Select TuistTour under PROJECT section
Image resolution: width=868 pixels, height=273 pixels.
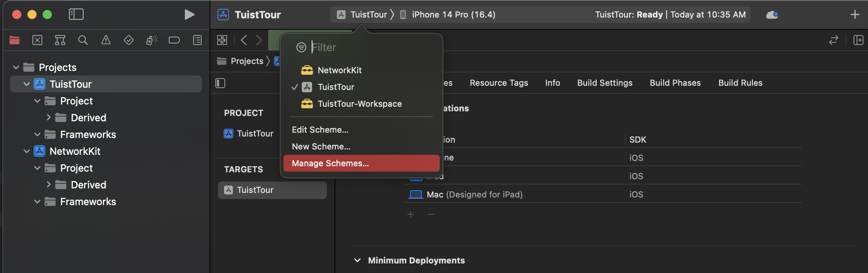coord(248,133)
